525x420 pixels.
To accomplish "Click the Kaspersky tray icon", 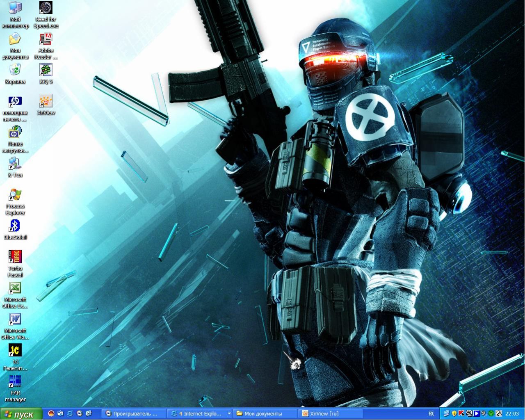I will point(461,413).
